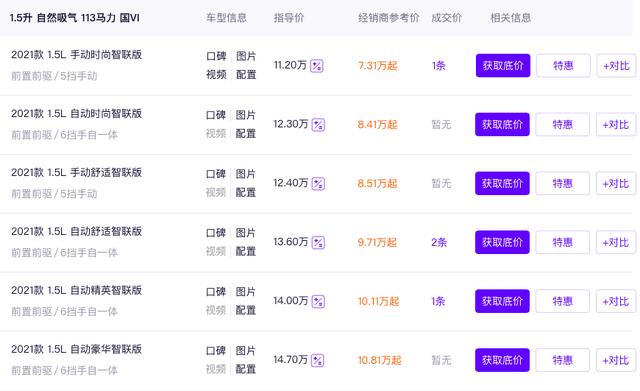Open the price calculator icon beside 11.20万
Viewport: 640px width, 391px height.
coord(317,66)
